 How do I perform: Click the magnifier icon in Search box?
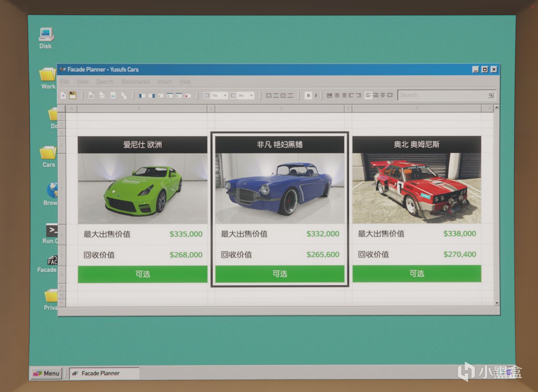(491, 95)
